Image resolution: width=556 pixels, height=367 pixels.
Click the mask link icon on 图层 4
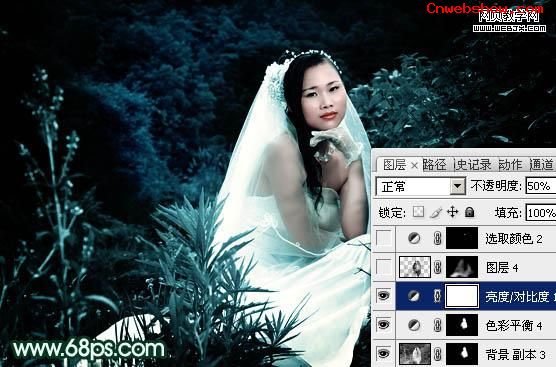pyautogui.click(x=438, y=267)
